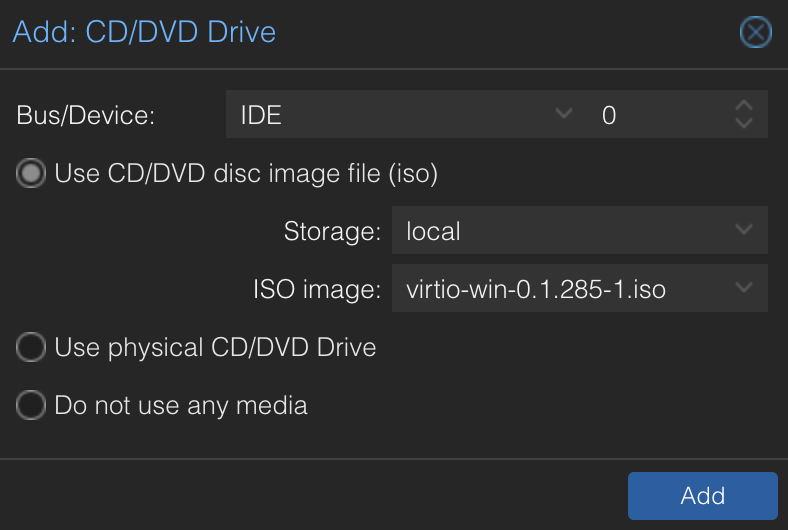Increment device number with up arrow
This screenshot has width=788, height=530.
tap(743, 106)
